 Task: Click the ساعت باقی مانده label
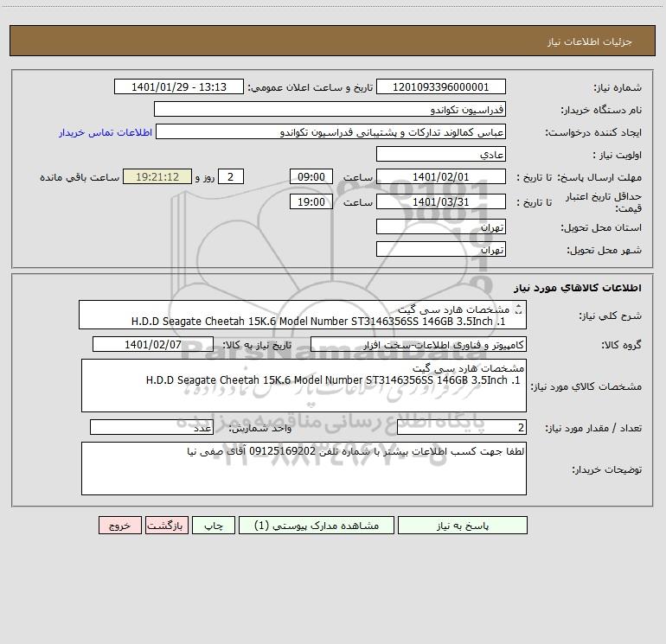(80, 177)
